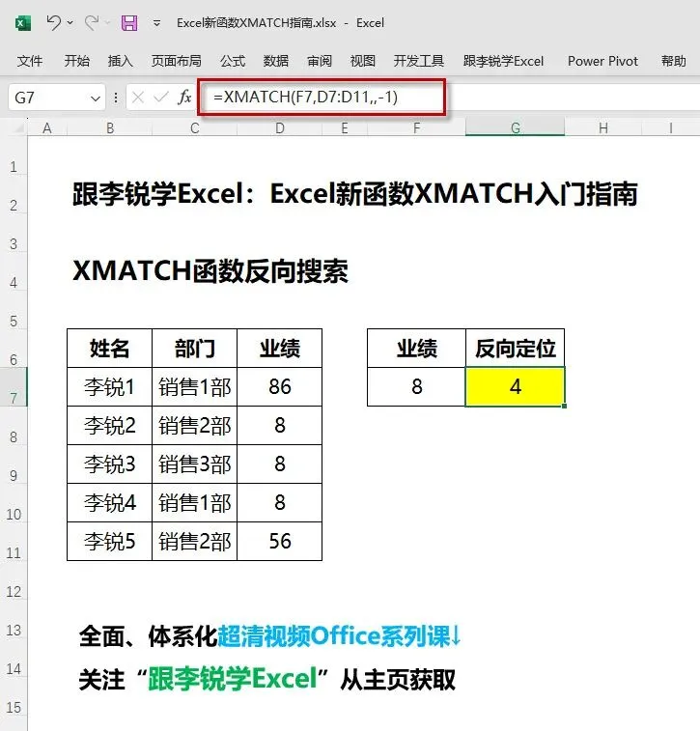
Task: Click lookup value cell F7 showing 8
Action: pyautogui.click(x=417, y=387)
